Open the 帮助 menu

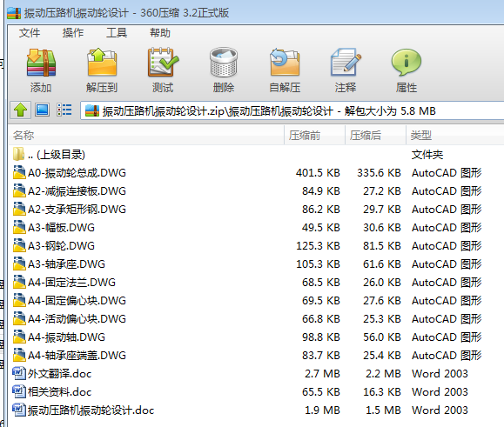coord(160,33)
